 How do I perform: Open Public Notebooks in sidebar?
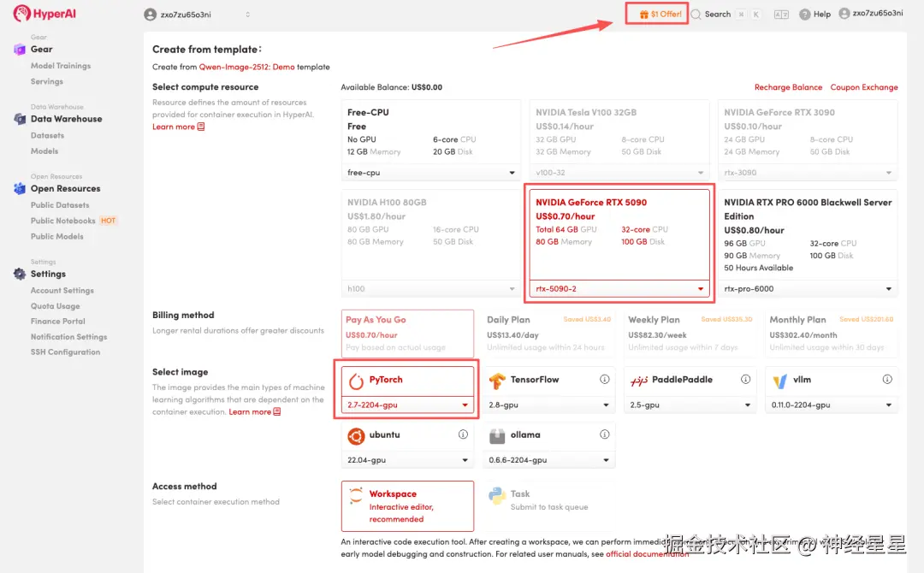pos(62,221)
